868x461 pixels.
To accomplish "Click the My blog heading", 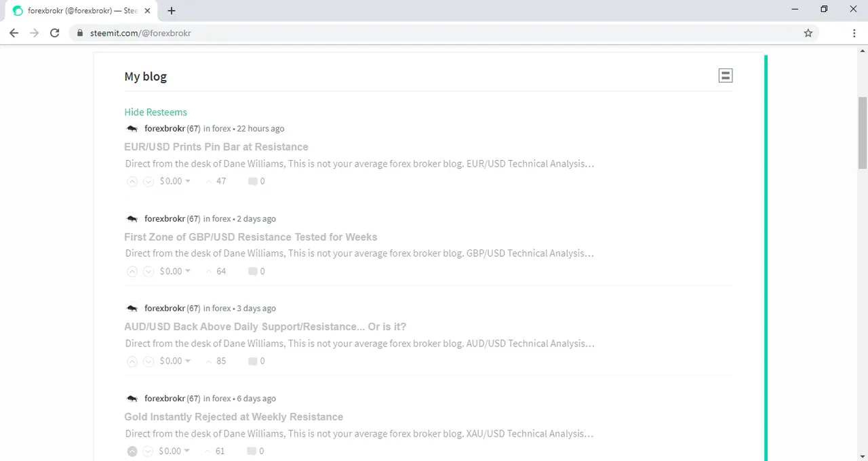I will pos(145,76).
